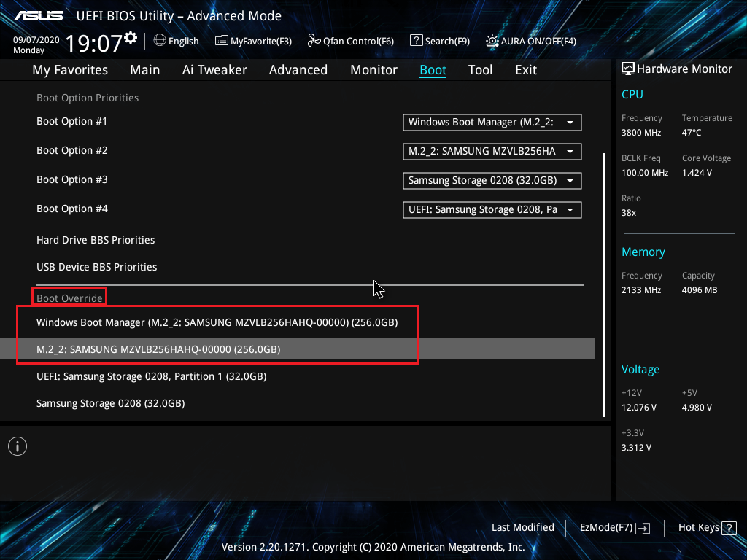The width and height of the screenshot is (747, 560).
Task: Click the memory frequency 2133 MHz value
Action: coord(641,290)
